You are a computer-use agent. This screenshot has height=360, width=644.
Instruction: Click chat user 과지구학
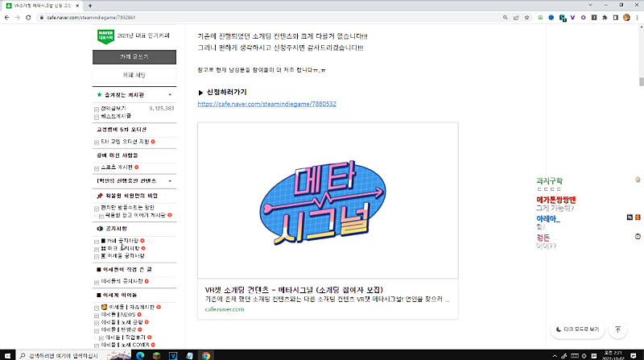point(549,181)
